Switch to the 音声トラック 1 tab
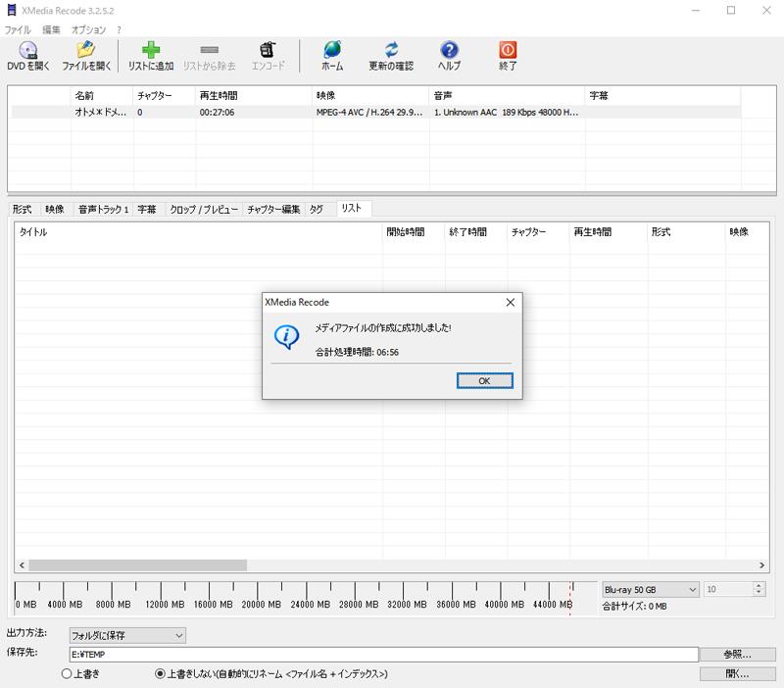The image size is (784, 688). pos(104,209)
